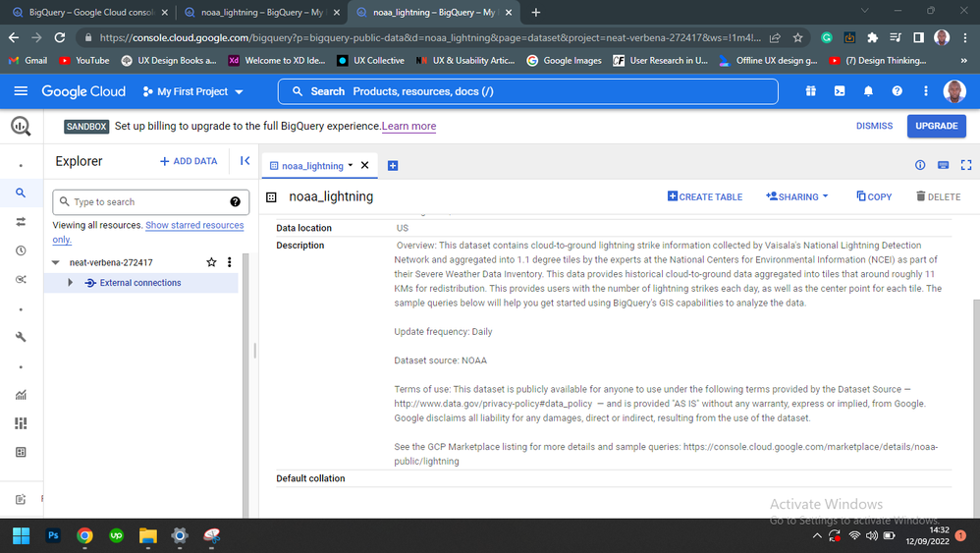Select SQL workspace search icon in sidebar

pyautogui.click(x=21, y=193)
